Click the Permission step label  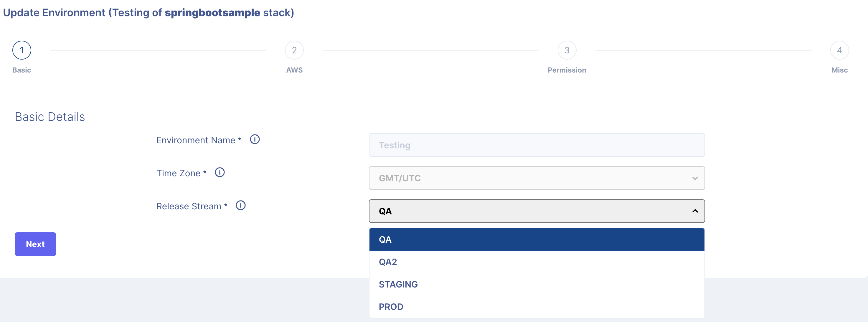tap(567, 70)
